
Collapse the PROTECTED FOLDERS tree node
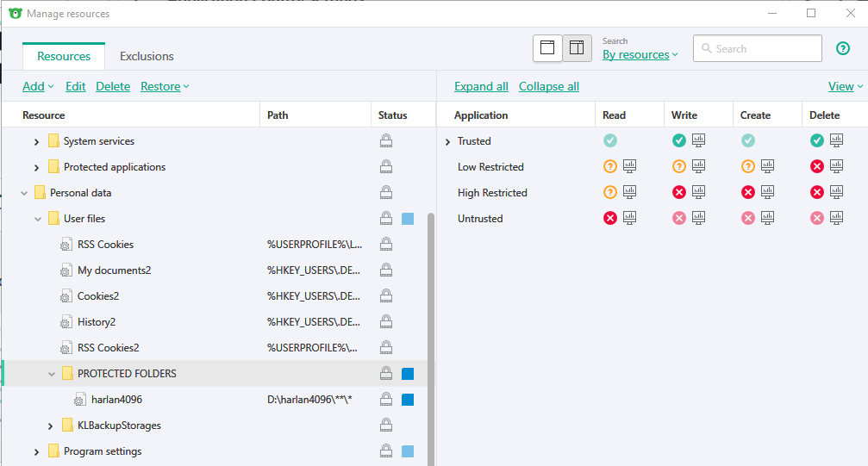click(51, 374)
